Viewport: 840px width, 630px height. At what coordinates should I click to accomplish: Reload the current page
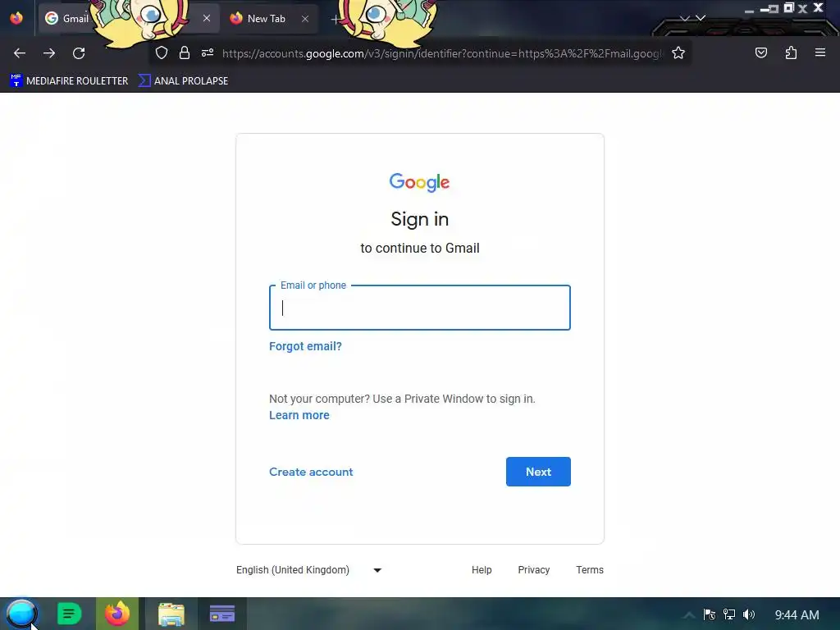[79, 53]
